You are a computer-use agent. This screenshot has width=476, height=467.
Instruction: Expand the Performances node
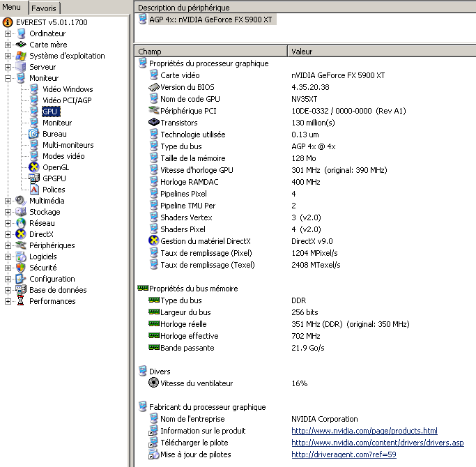tap(8, 302)
